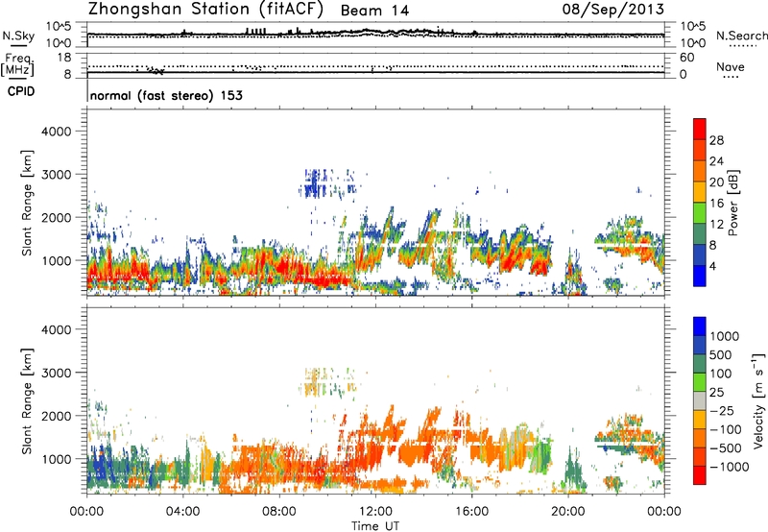Click the 12 label on Power colorbar
The image size is (768, 532).
(x=716, y=225)
